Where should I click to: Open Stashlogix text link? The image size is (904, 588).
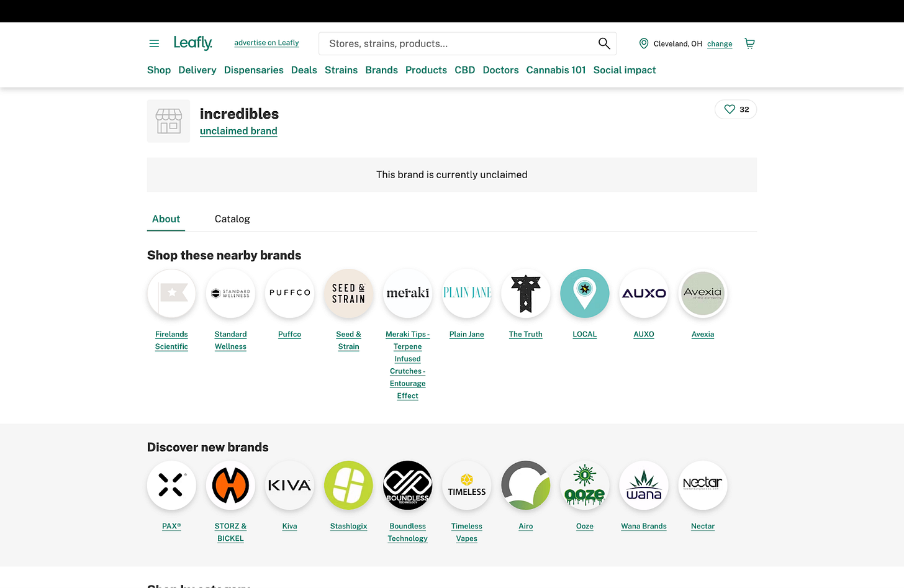click(349, 526)
